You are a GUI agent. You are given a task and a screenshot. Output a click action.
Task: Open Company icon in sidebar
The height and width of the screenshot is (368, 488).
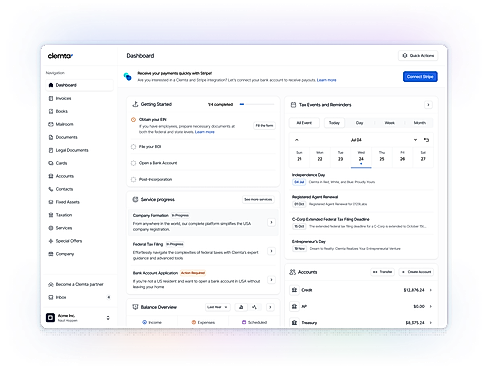click(51, 254)
